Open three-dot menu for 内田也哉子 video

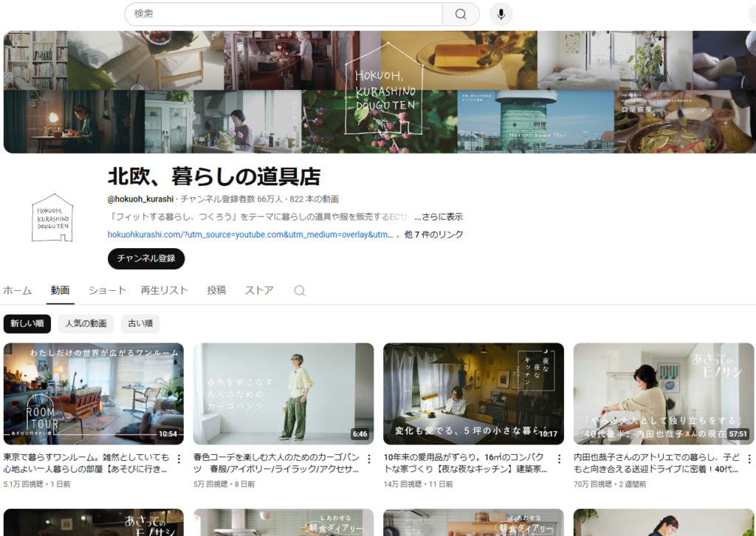(x=748, y=459)
